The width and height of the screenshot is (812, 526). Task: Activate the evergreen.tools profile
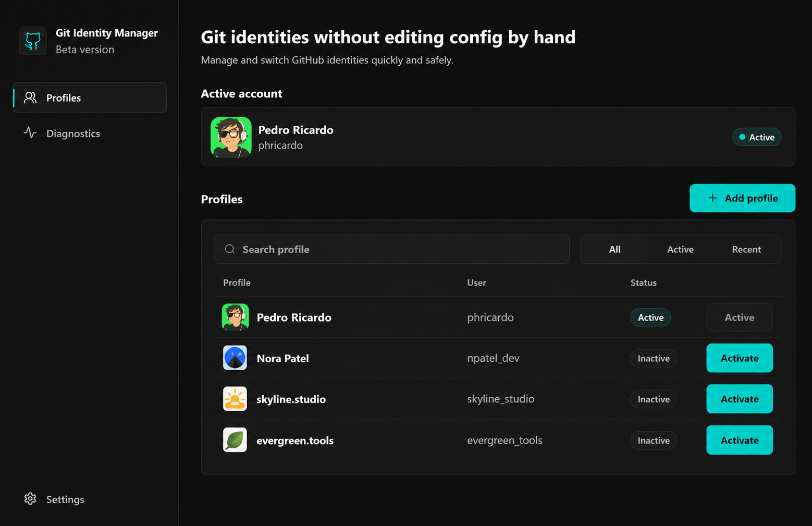coord(740,440)
